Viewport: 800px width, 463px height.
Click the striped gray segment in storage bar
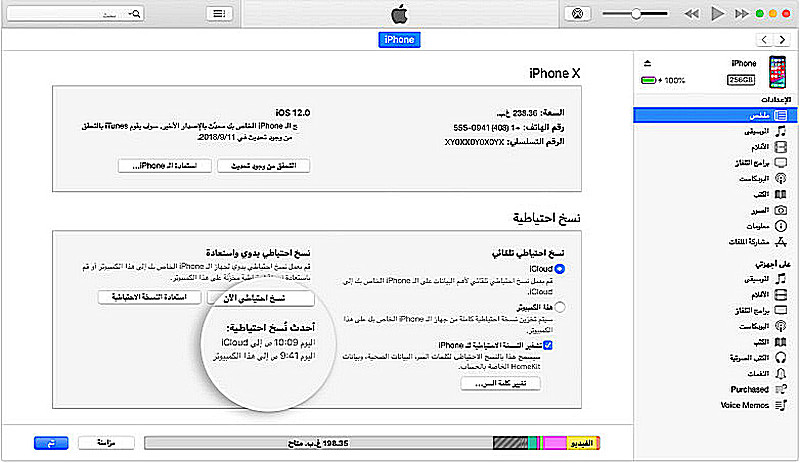(510, 443)
